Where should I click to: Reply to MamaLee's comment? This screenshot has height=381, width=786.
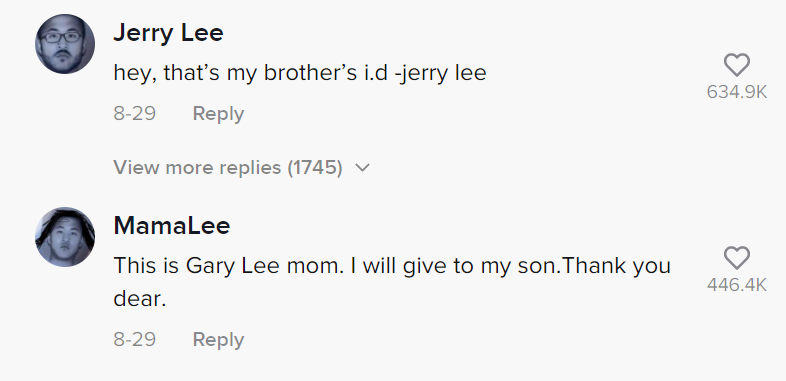pos(218,340)
